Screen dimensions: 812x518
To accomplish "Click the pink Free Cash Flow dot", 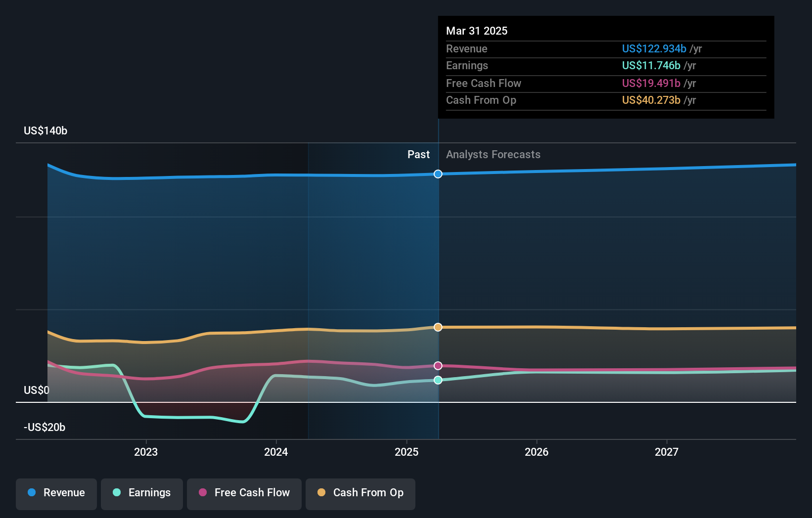I will [203, 492].
